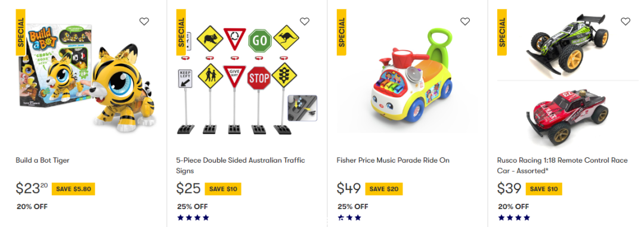Click the SPECIAL tag on the traffic signs

(181, 32)
